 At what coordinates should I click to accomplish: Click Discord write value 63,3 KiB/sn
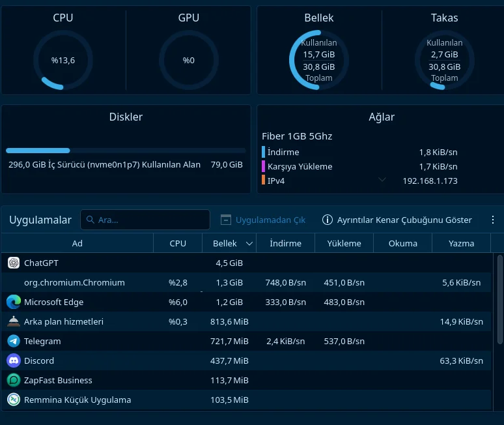pyautogui.click(x=461, y=360)
